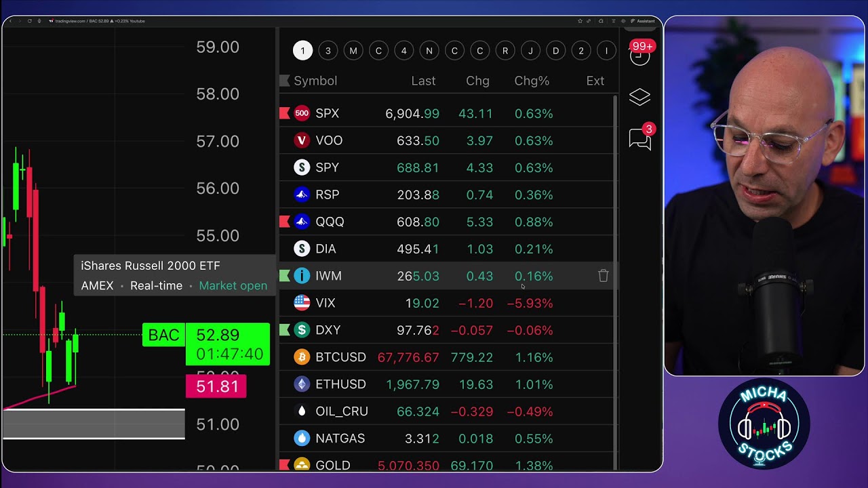Click the red 51.81 price label
This screenshot has width=868, height=488.
[216, 386]
